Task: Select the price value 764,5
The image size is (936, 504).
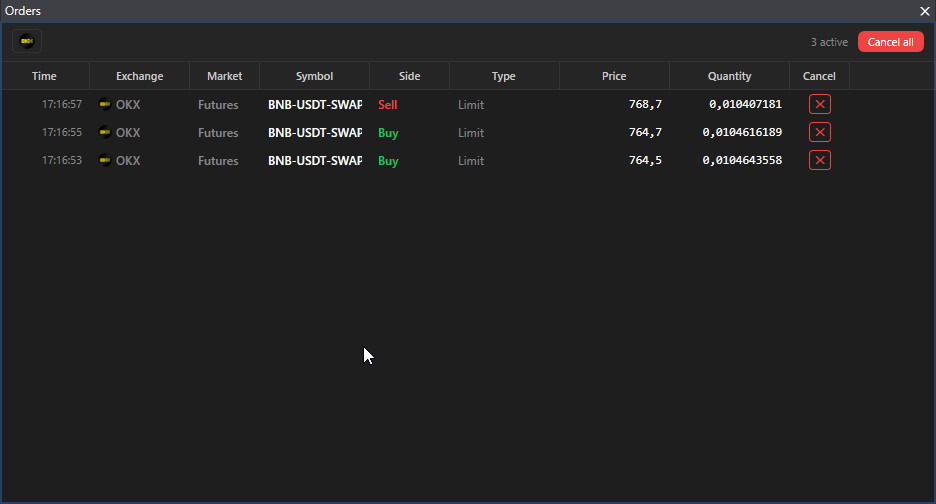Action: click(645, 160)
